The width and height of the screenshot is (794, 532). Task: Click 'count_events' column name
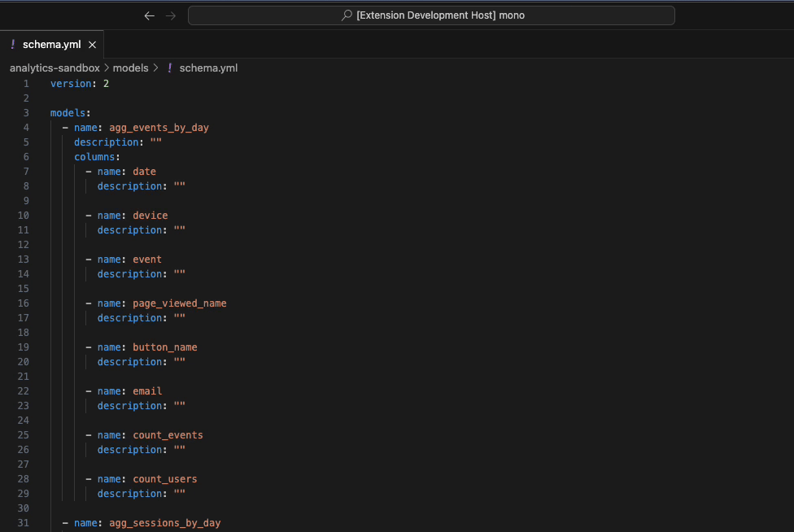click(x=168, y=435)
